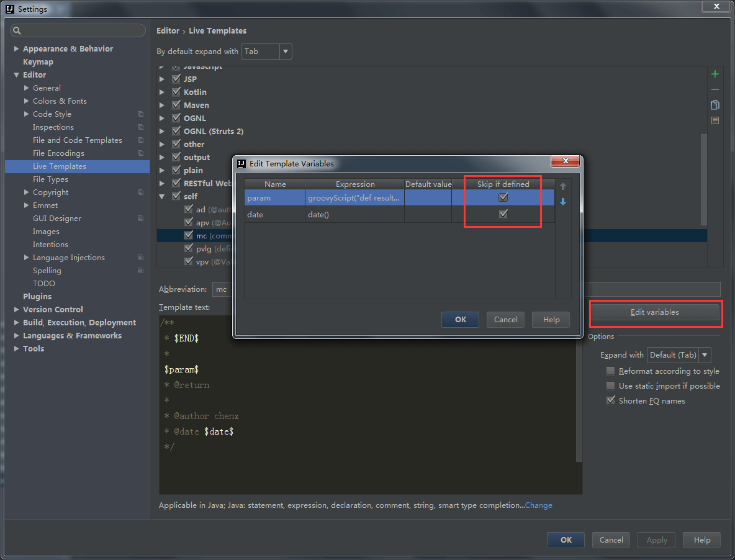
Task: Open Help in variables dialog
Action: tap(551, 320)
